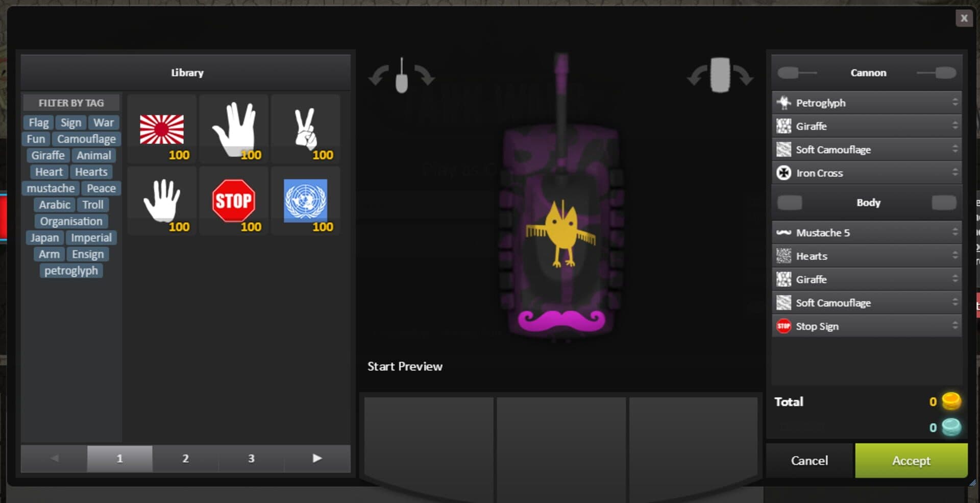Filter library by Sign tag
980x503 pixels.
pyautogui.click(x=70, y=123)
